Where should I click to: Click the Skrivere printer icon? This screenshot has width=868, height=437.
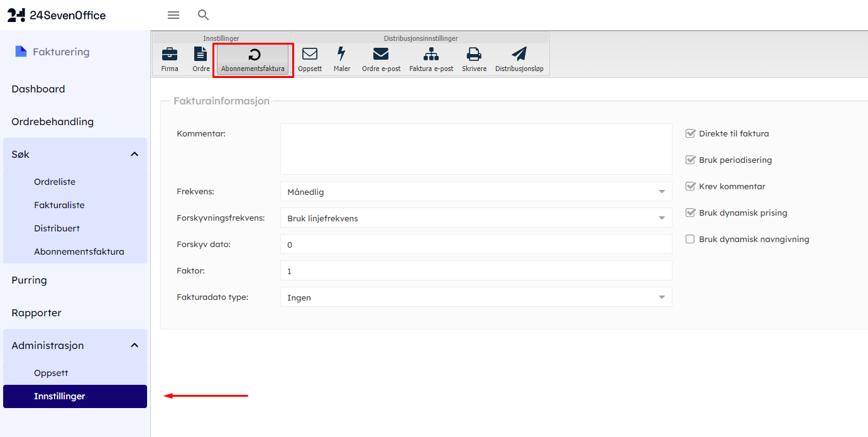[474, 55]
